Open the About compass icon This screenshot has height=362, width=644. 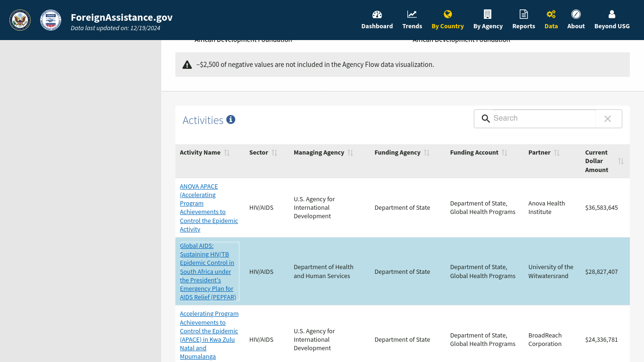576,14
